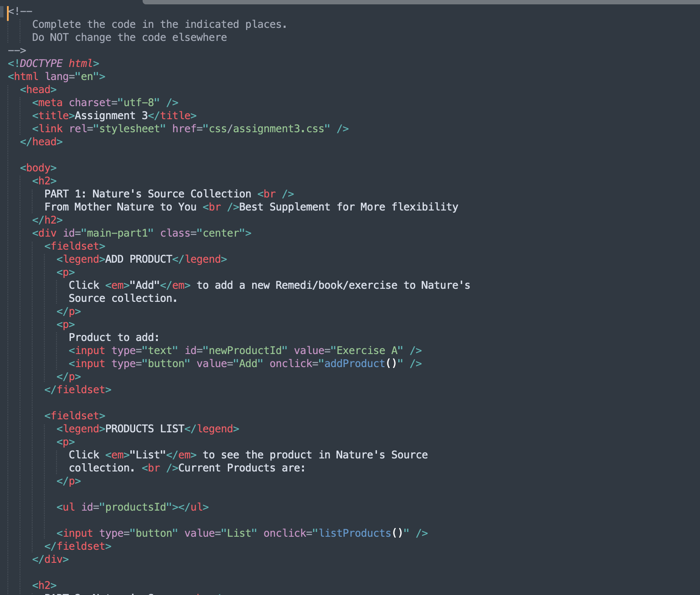Click the href value "css/assignment3.css"

[x=267, y=129]
